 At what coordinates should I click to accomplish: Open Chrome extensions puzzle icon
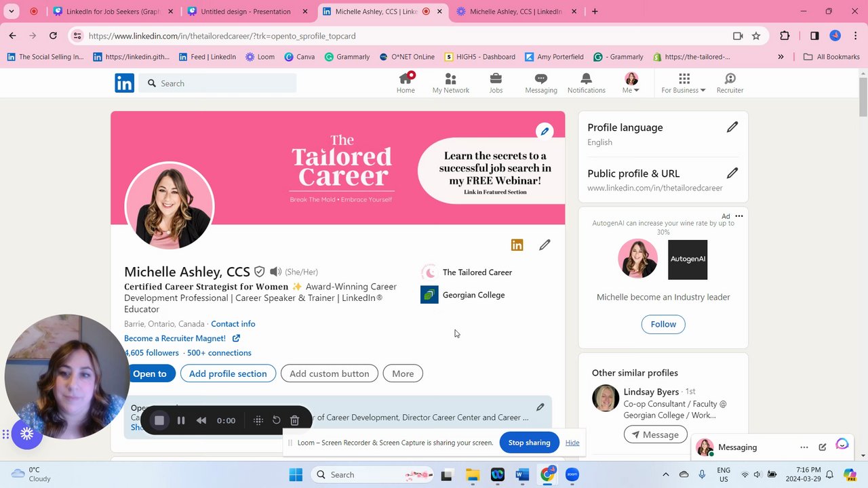coord(785,36)
